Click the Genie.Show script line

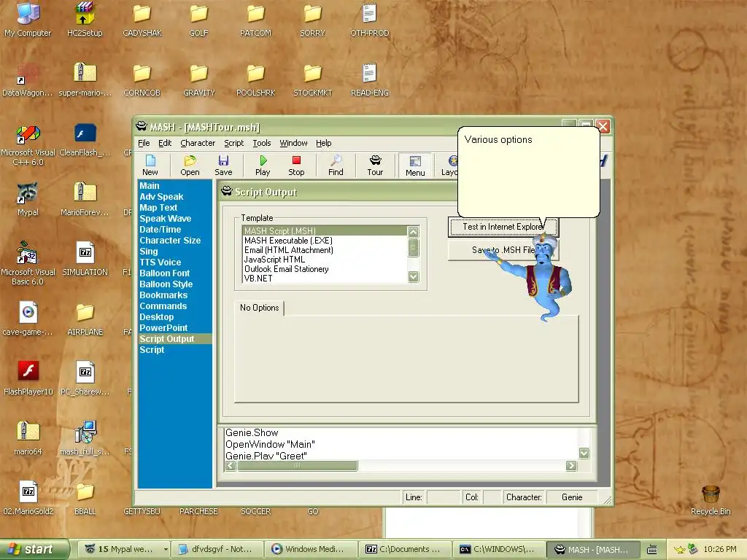(x=252, y=433)
